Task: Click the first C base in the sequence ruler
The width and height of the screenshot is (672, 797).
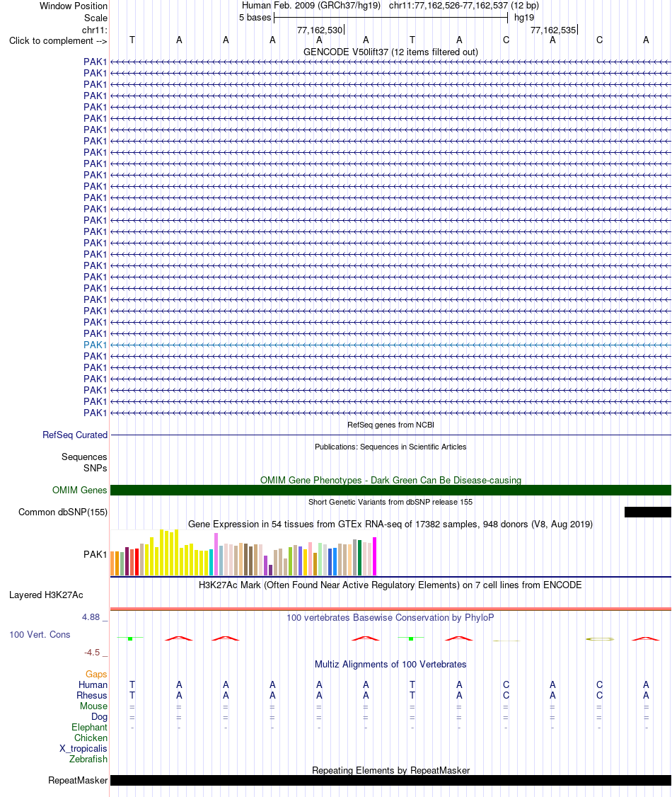Action: pos(506,40)
